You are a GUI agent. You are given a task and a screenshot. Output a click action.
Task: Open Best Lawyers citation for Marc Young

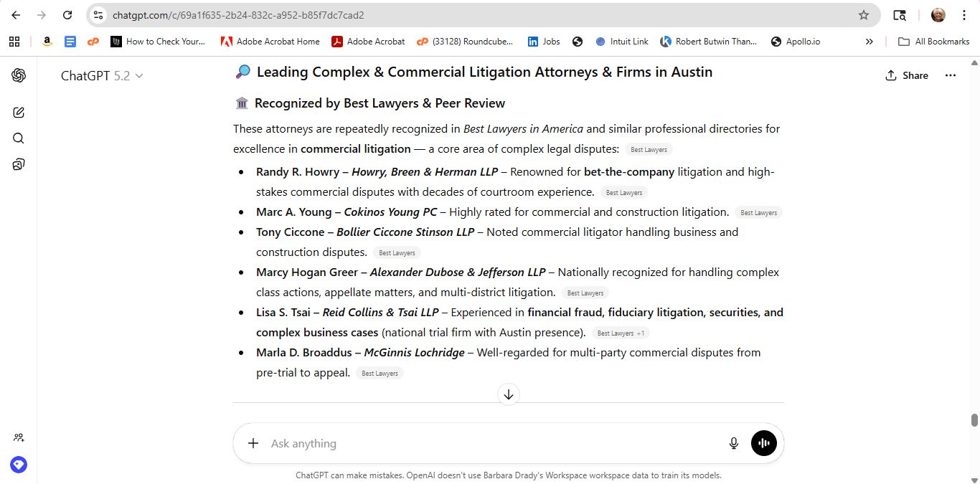click(758, 213)
